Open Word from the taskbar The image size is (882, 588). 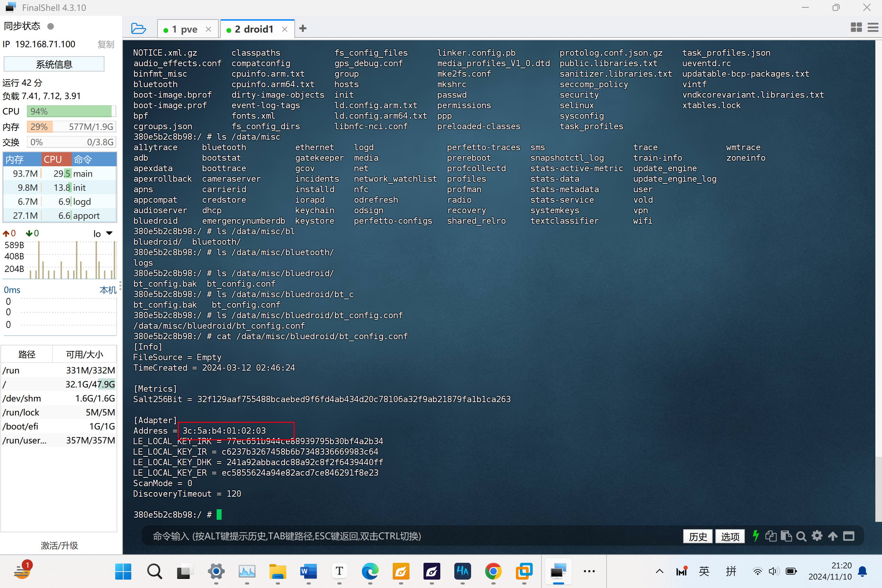click(x=308, y=571)
